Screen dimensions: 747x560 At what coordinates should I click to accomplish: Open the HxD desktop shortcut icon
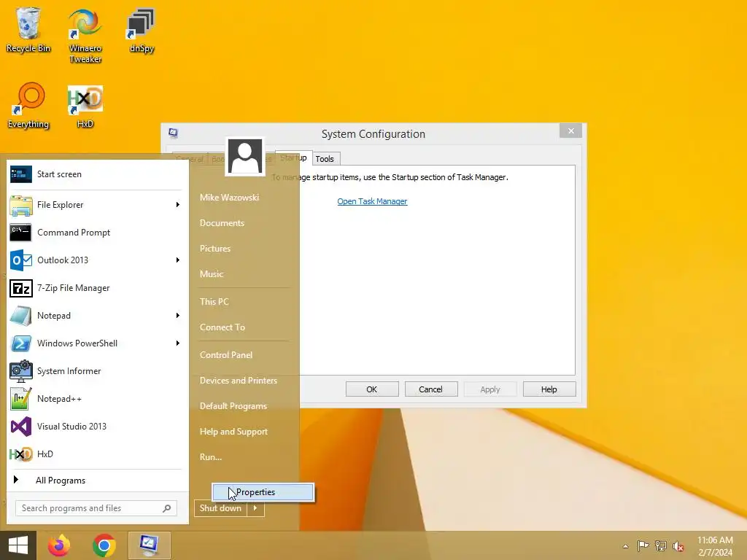85,106
